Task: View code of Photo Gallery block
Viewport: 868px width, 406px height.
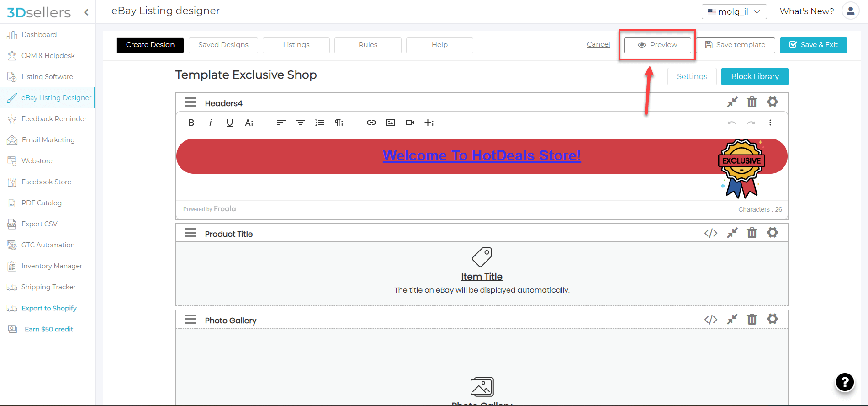Action: [x=711, y=320]
